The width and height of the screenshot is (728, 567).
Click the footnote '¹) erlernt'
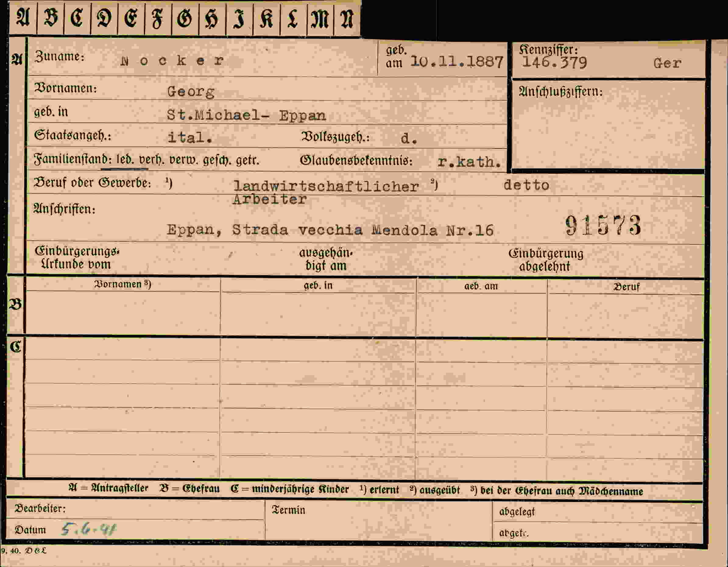(379, 490)
